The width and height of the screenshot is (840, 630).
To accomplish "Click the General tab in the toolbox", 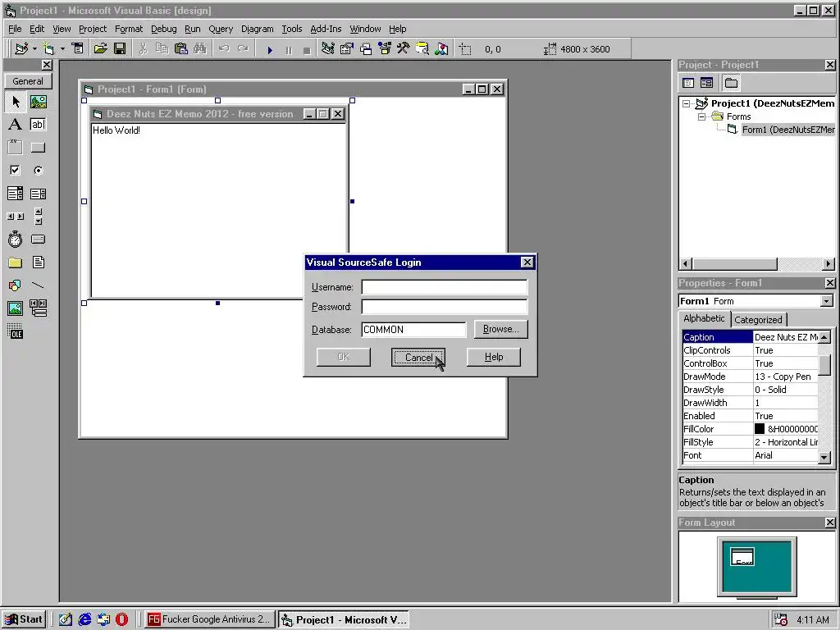I will (28, 81).
